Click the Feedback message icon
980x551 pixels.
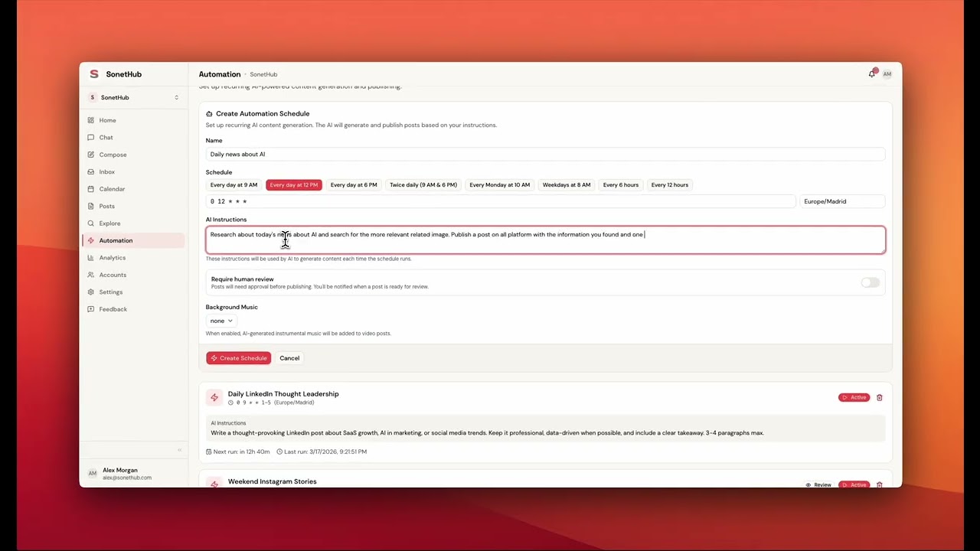click(91, 309)
